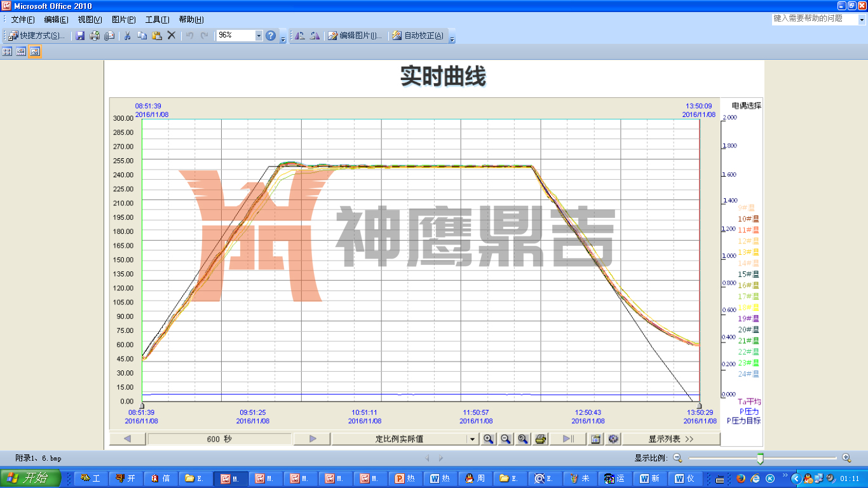The width and height of the screenshot is (868, 488).
Task: Click the 键入需要帮助的问题 search box
Action: [815, 19]
